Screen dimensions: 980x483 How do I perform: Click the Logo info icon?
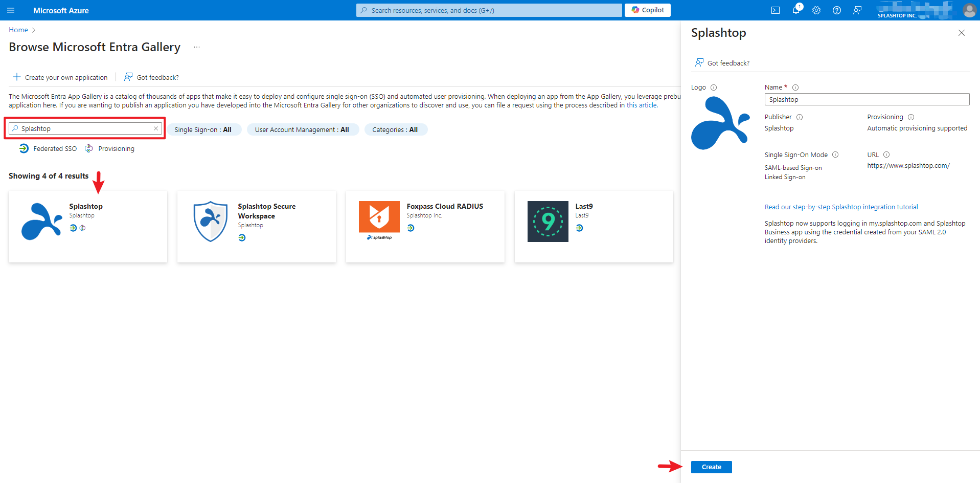[714, 87]
